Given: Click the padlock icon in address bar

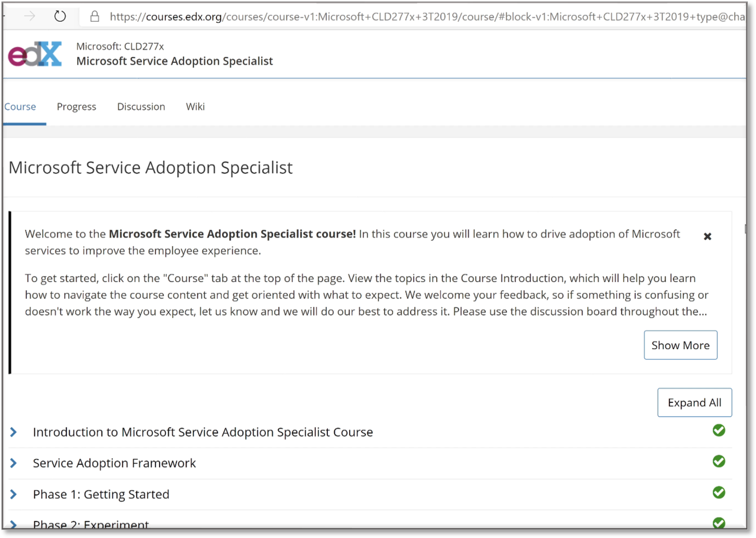Looking at the screenshot, I should [x=95, y=17].
